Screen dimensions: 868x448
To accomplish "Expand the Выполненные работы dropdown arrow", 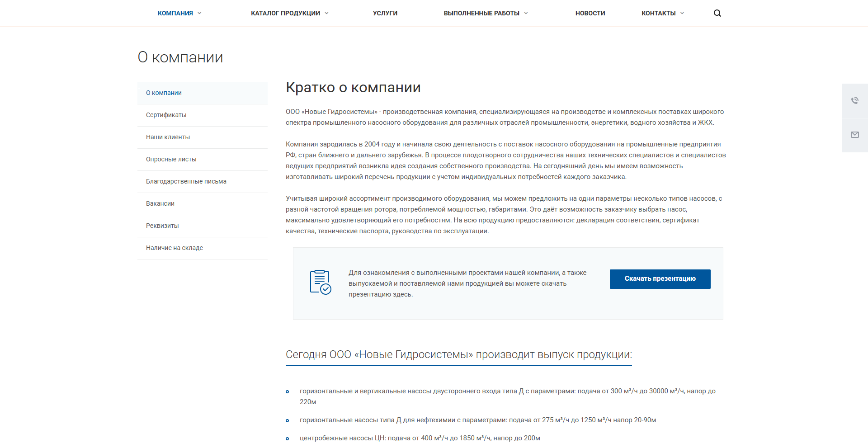I will click(526, 14).
